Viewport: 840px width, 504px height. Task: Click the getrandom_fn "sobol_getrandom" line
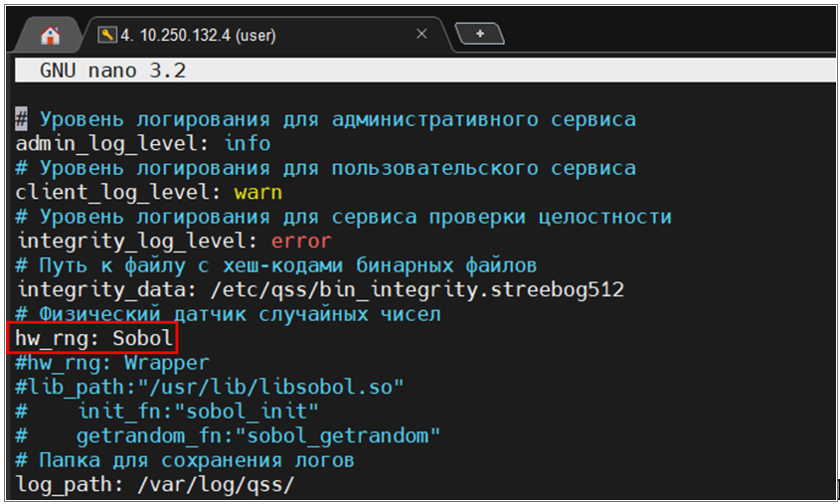(257, 435)
